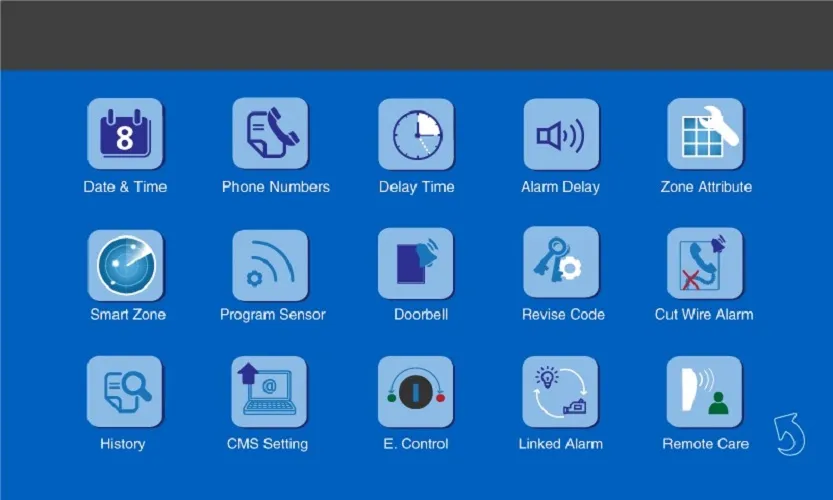Select the Alarm Delay speaker icon
The image size is (833, 500).
tap(561, 135)
